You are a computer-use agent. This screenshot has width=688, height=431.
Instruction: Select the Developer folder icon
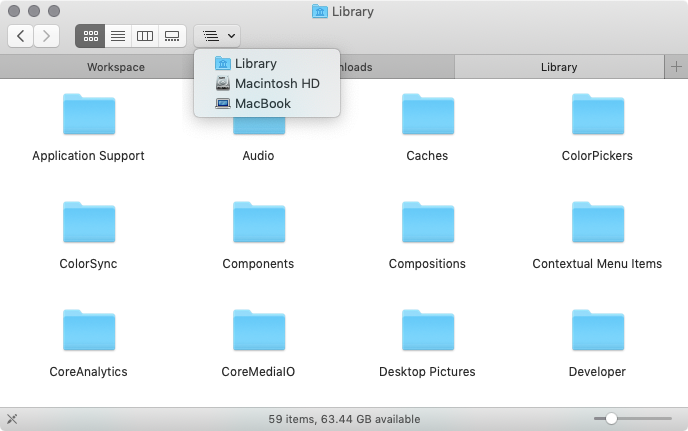coord(598,330)
